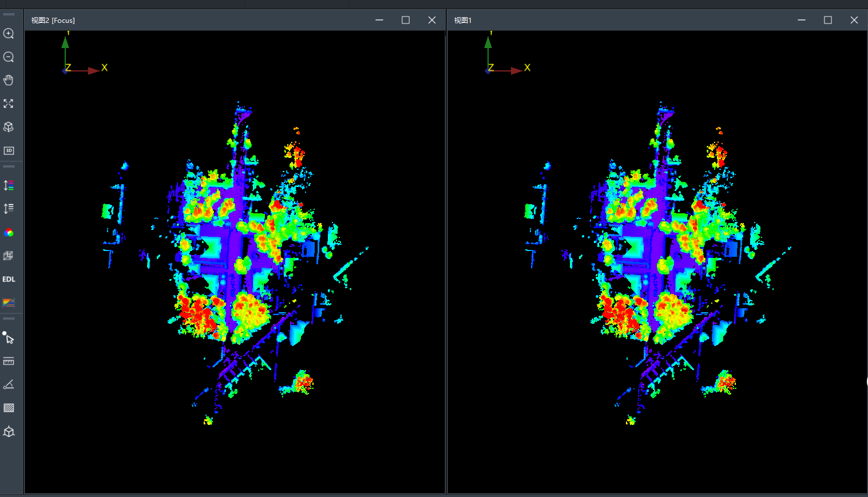This screenshot has height=497, width=868.
Task: Select the rotate cube view icon
Action: 9,127
